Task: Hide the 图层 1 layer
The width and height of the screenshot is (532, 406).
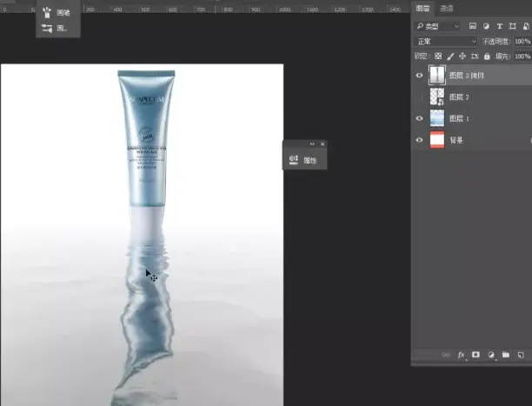Action: pos(419,118)
